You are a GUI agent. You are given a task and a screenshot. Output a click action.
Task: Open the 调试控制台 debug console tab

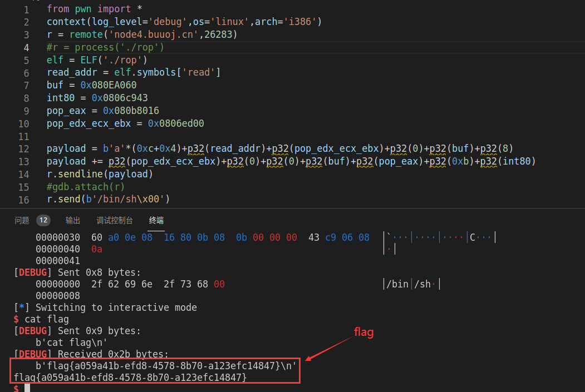115,221
